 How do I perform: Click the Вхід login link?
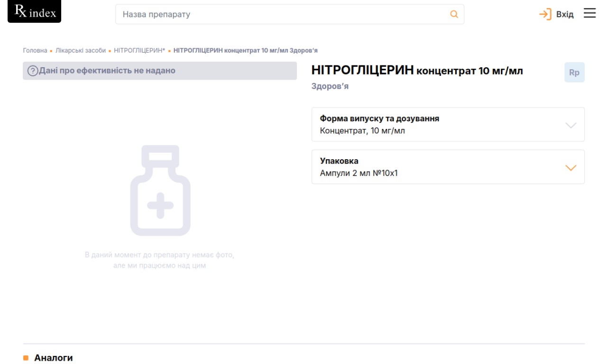coord(564,14)
